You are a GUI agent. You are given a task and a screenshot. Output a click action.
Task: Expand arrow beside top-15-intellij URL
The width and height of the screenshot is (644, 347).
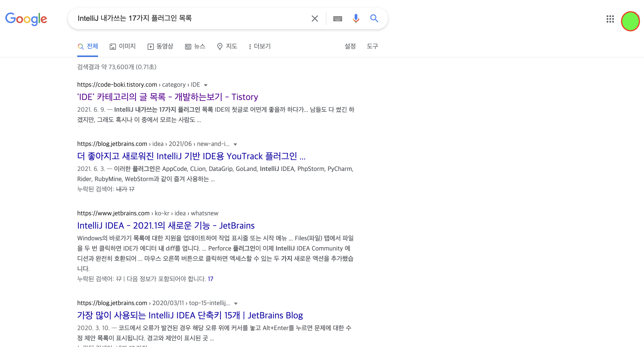(236, 304)
